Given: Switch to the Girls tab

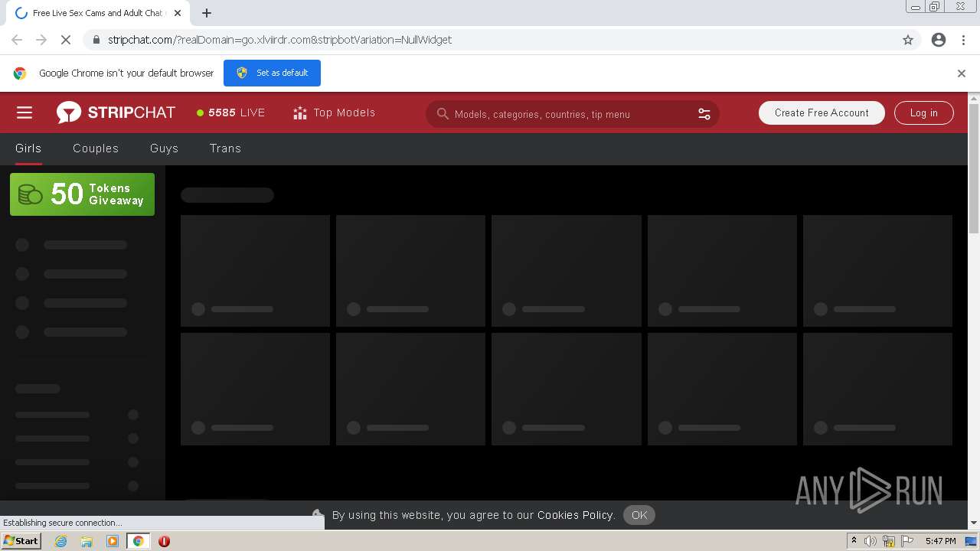Looking at the screenshot, I should pos(28,148).
